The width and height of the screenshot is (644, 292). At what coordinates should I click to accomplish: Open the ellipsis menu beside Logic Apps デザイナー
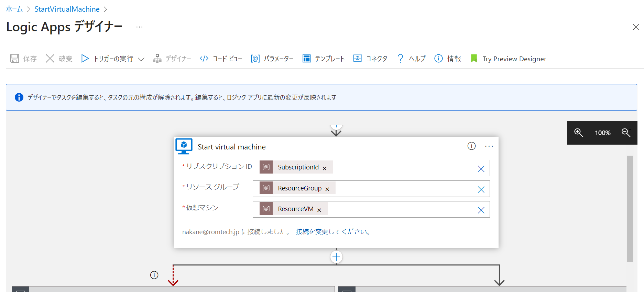pyautogui.click(x=139, y=27)
